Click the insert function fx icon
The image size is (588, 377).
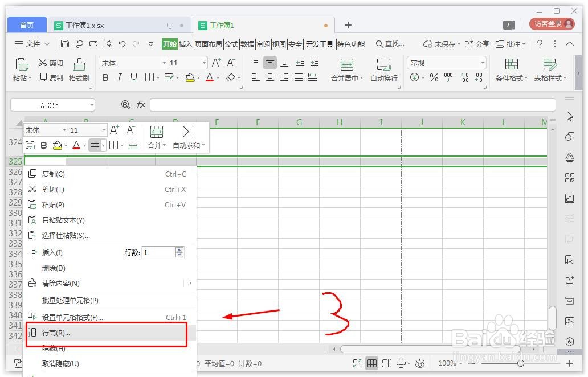(141, 105)
